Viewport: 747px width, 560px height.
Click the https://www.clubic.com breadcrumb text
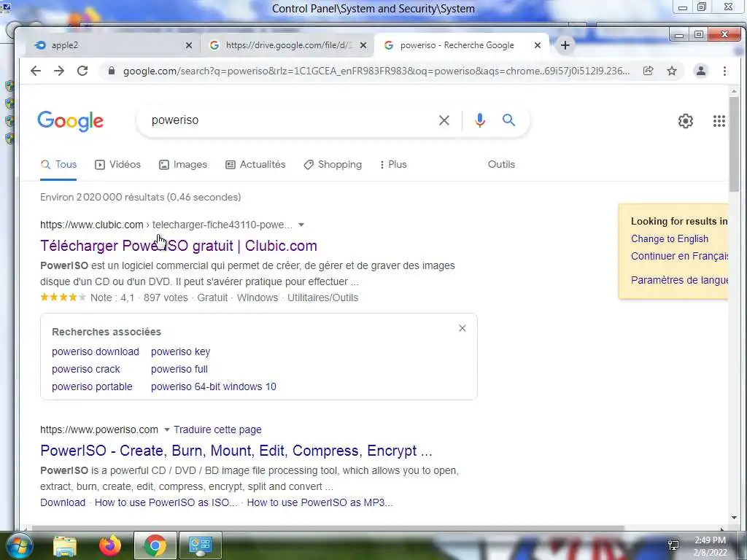point(91,225)
